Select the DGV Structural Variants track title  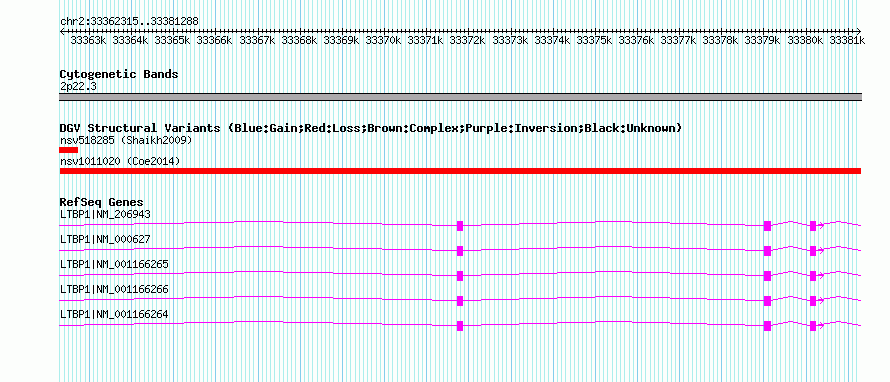click(371, 128)
